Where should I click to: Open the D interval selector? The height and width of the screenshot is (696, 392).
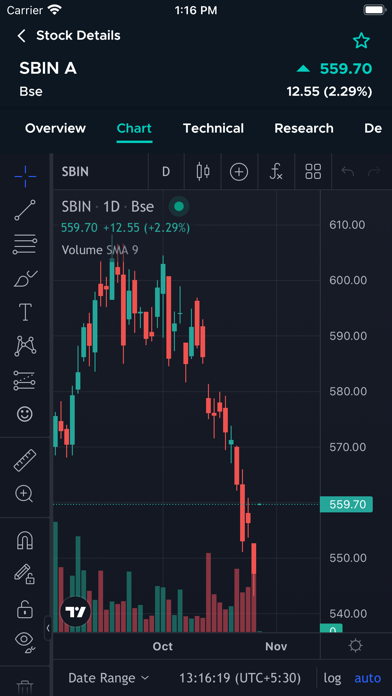(166, 172)
